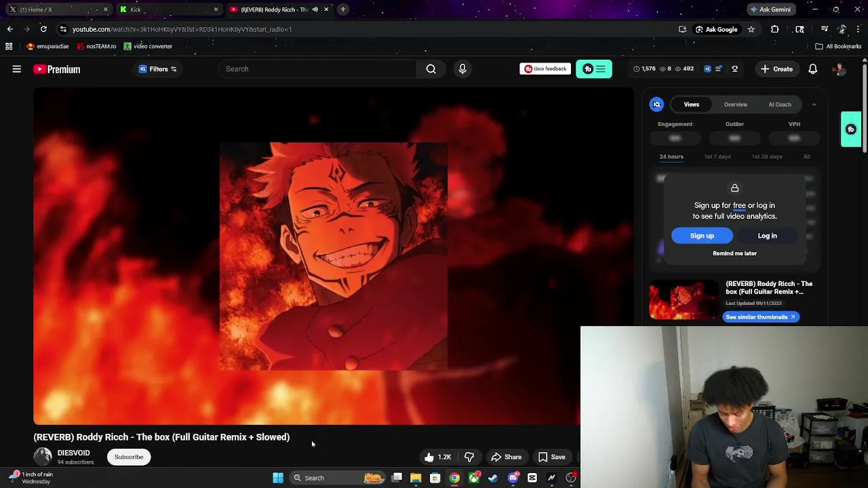Viewport: 868px width, 488px height.
Task: Open the vidIQ panel video thumbnail
Action: [683, 300]
